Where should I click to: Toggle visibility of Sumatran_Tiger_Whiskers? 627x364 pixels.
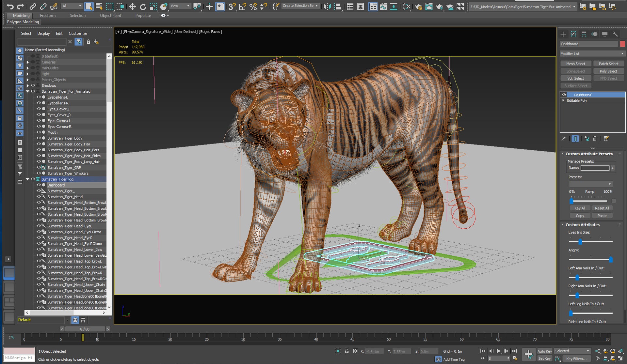pyautogui.click(x=39, y=173)
